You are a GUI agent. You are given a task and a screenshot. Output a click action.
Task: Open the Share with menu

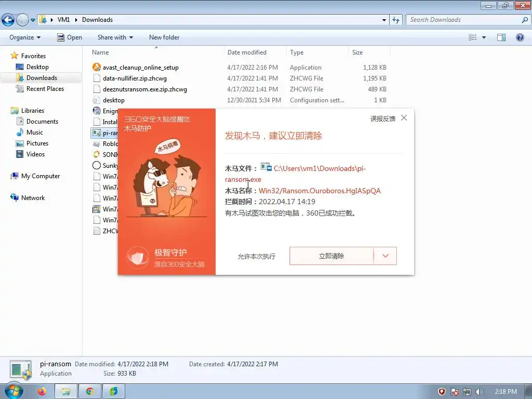point(115,37)
